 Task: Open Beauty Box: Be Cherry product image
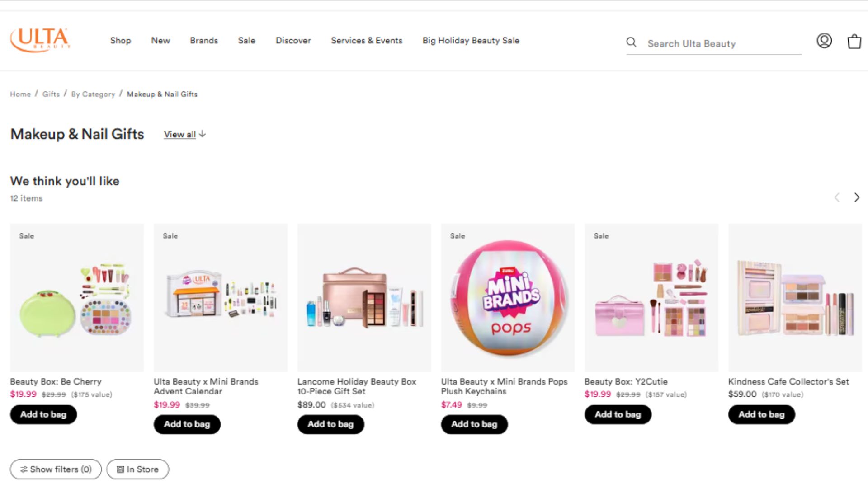point(77,298)
